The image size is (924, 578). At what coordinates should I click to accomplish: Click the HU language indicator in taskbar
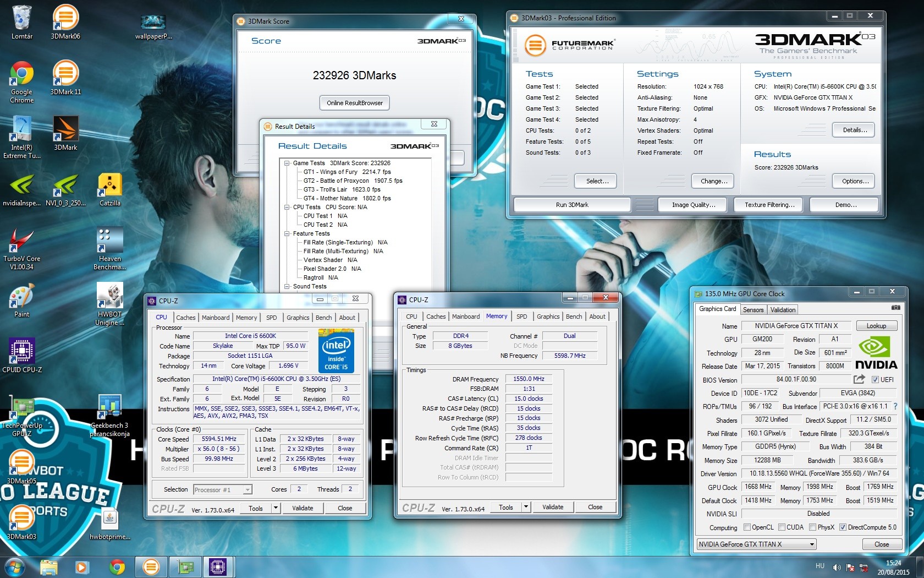[x=820, y=566]
